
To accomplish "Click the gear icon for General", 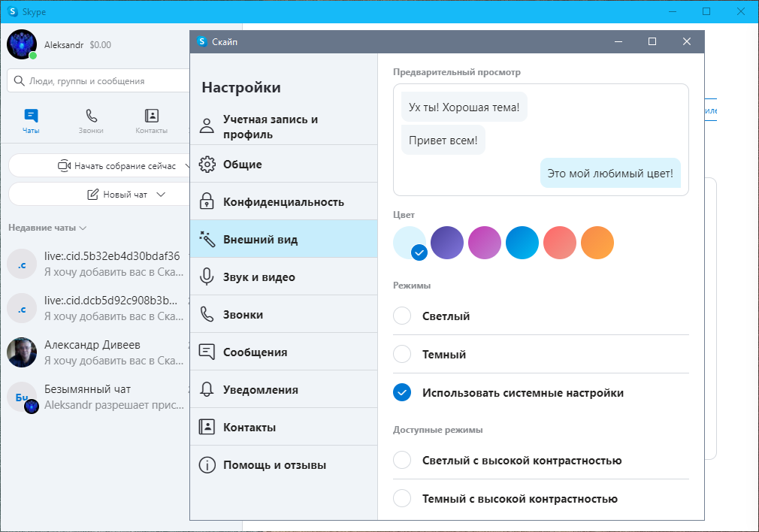I will pyautogui.click(x=207, y=164).
